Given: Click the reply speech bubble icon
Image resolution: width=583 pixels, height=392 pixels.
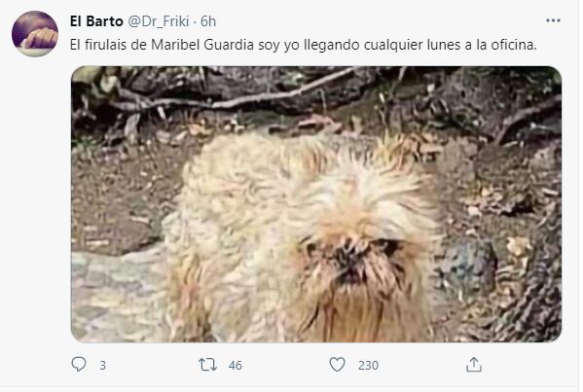Looking at the screenshot, I should (x=79, y=364).
